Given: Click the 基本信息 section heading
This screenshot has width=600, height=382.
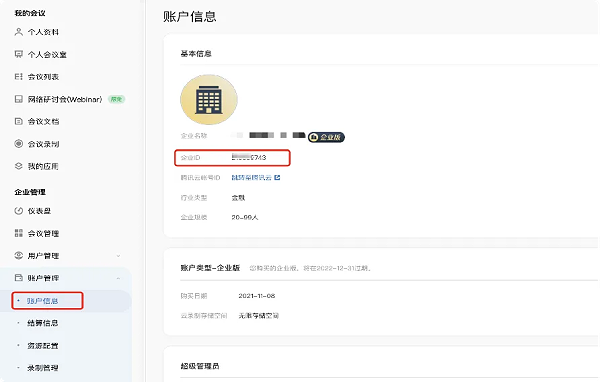Looking at the screenshot, I should (196, 54).
